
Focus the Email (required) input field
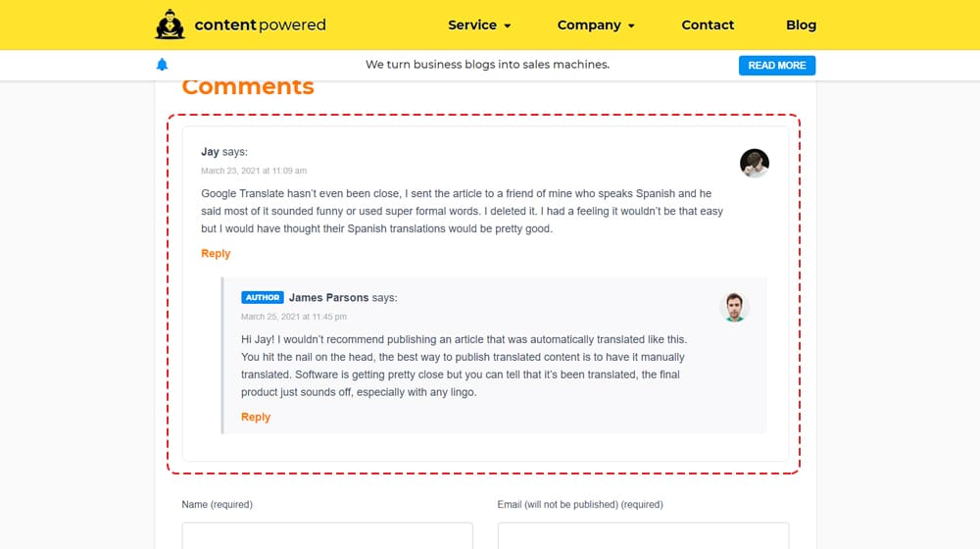click(x=643, y=535)
